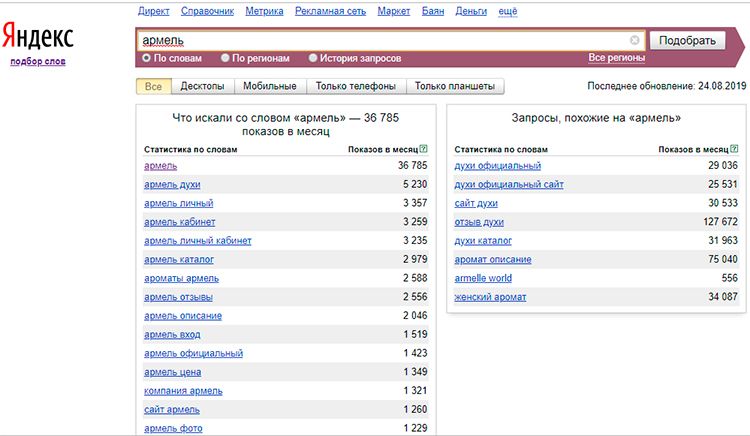The image size is (750, 436).
Task: Open the 'armelle world' similar query link
Action: (x=483, y=278)
